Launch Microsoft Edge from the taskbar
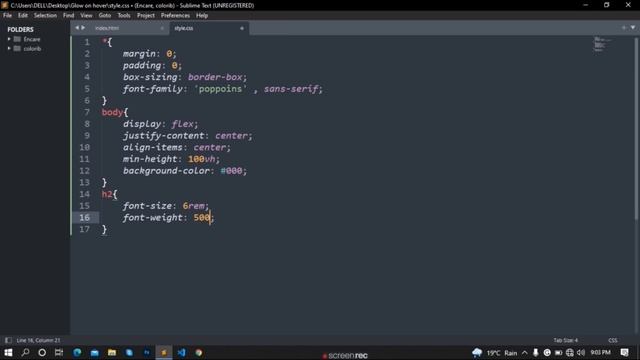This screenshot has width=640, height=360. [x=77, y=352]
